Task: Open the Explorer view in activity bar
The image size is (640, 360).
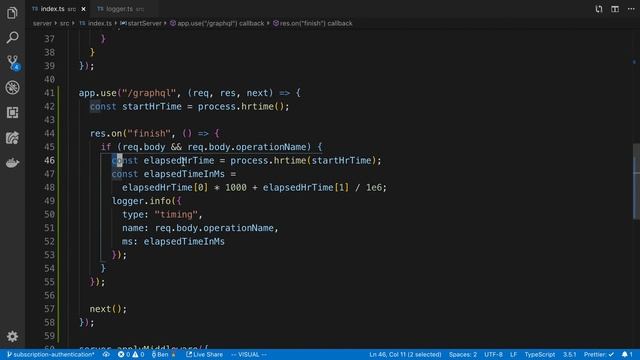Action: (x=12, y=13)
